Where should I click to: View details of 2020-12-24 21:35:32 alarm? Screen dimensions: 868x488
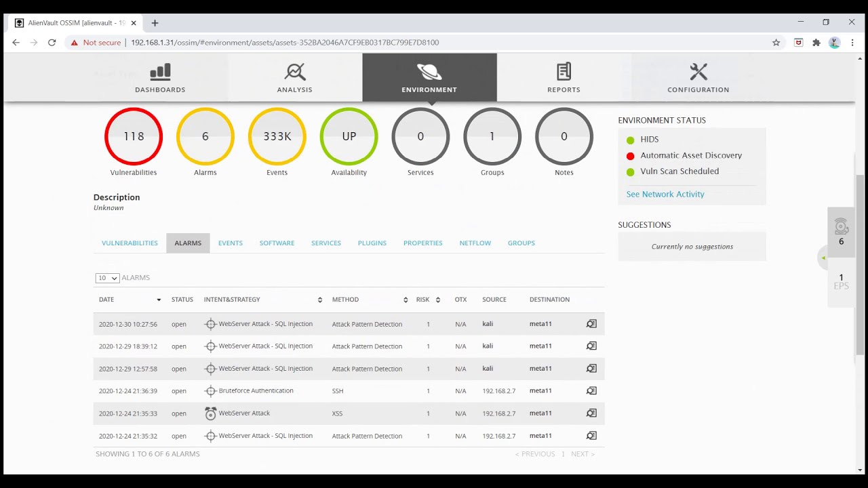point(591,436)
